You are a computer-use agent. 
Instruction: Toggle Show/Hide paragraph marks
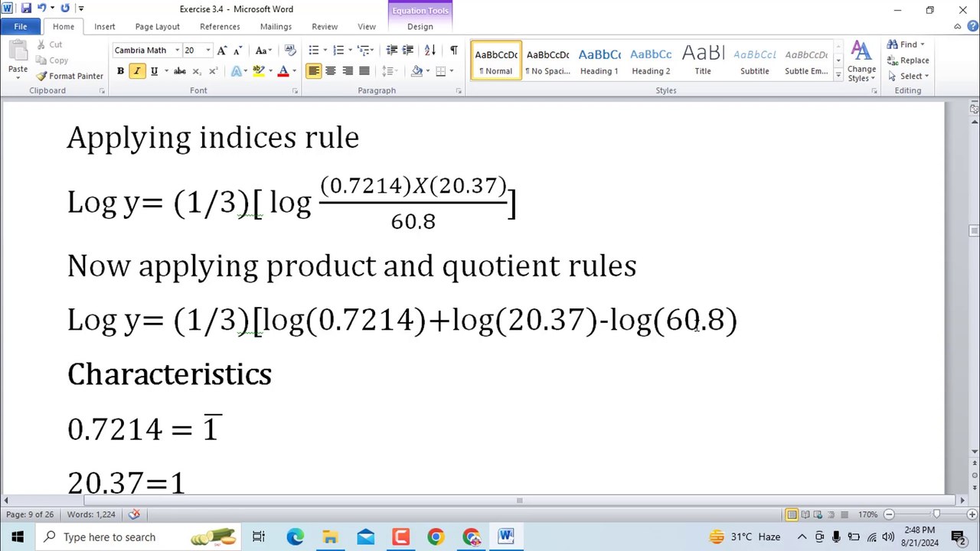coord(454,51)
